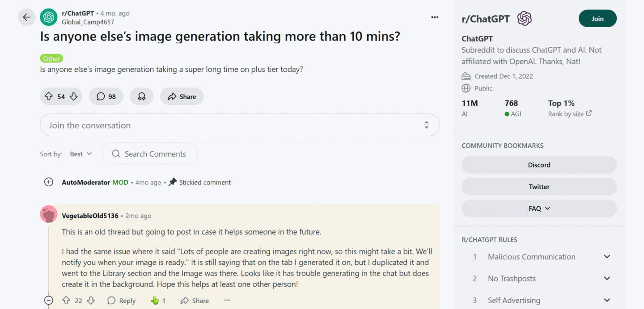Expand the stickied AutoModerator comment
The height and width of the screenshot is (309, 644).
(x=49, y=182)
